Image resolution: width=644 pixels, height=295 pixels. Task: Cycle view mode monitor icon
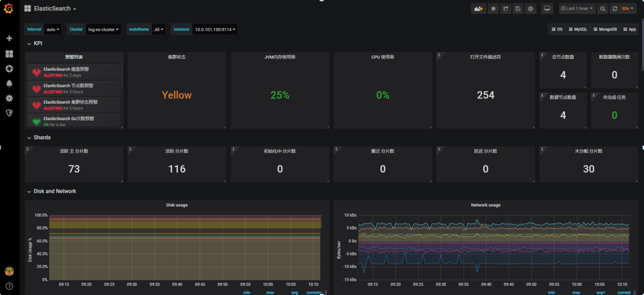pos(547,8)
